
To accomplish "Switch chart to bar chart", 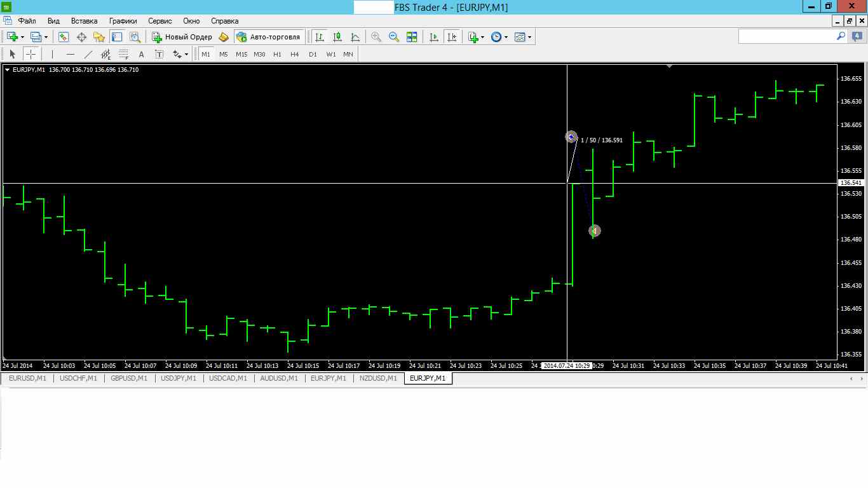I will (320, 37).
